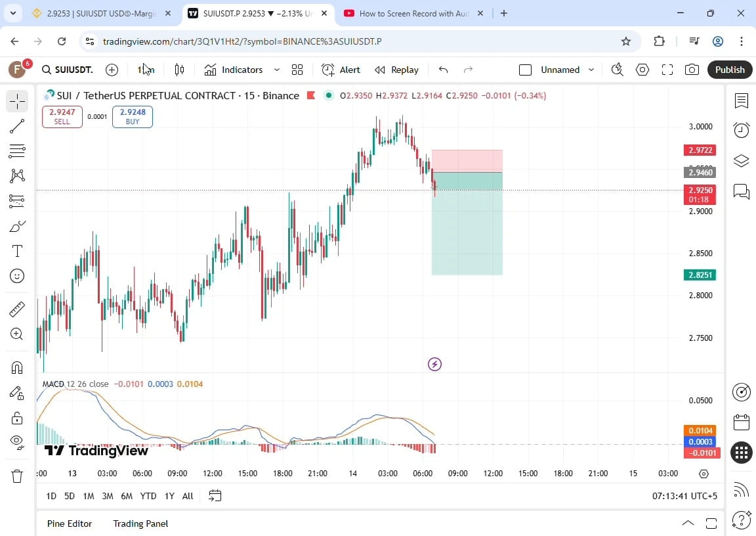The height and width of the screenshot is (536, 756).
Task: Activate the zoom in tool
Action: (17, 334)
